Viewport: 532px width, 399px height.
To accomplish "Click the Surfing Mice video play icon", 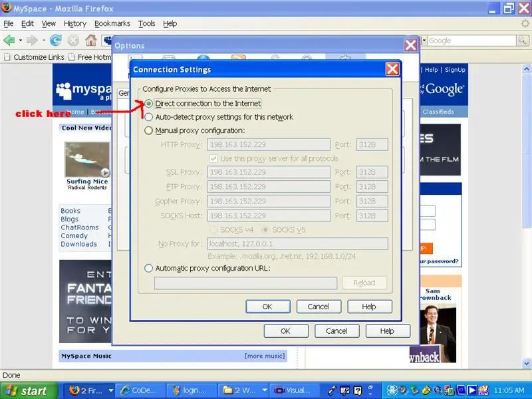I will coord(105,172).
